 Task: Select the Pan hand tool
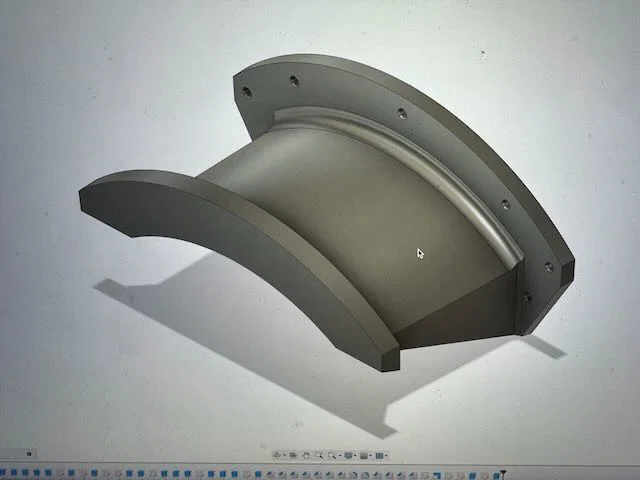(306, 455)
